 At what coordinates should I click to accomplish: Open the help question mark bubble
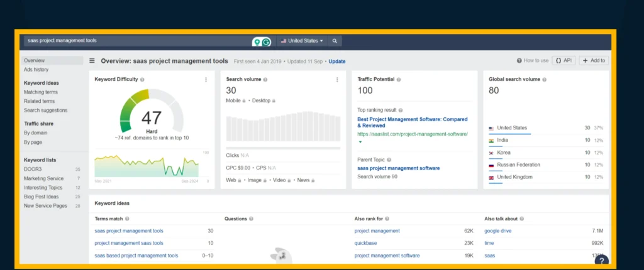pyautogui.click(x=601, y=261)
